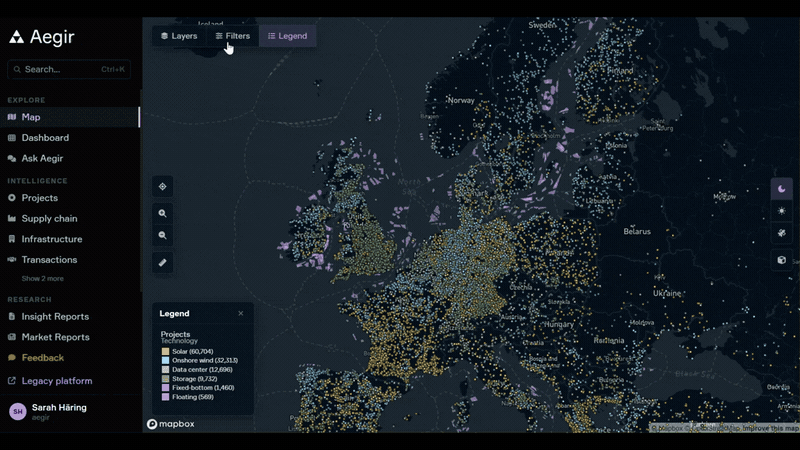Click the Market Reports icon
The image size is (800, 450).
point(12,337)
